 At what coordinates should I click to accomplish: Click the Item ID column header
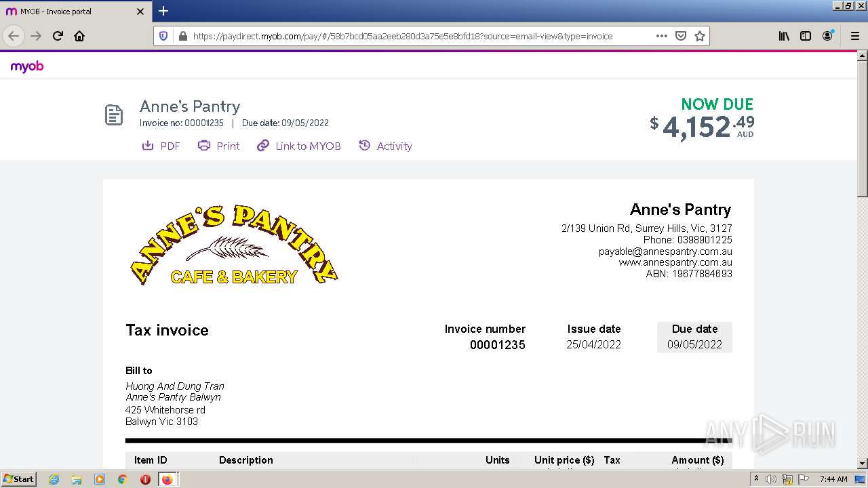151,460
